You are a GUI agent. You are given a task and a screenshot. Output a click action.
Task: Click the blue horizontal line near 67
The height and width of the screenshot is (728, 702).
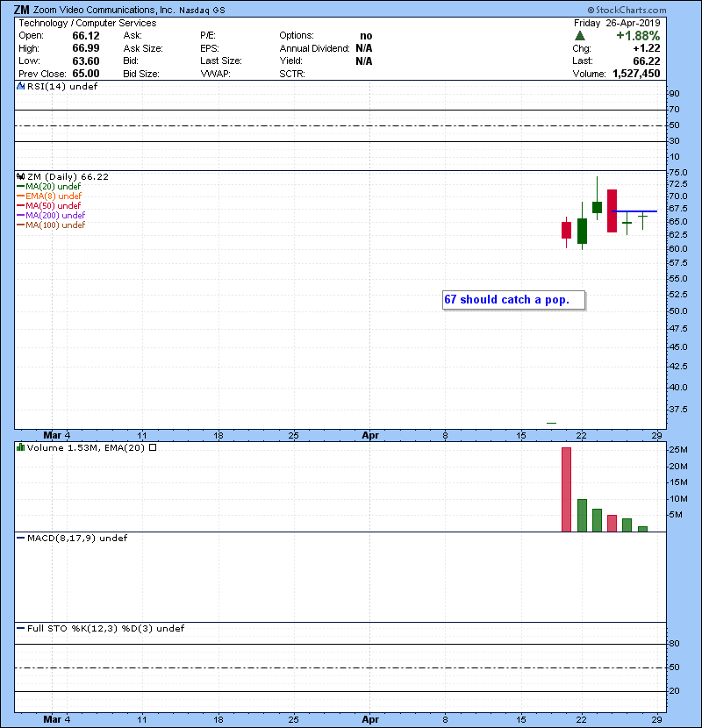pos(634,211)
